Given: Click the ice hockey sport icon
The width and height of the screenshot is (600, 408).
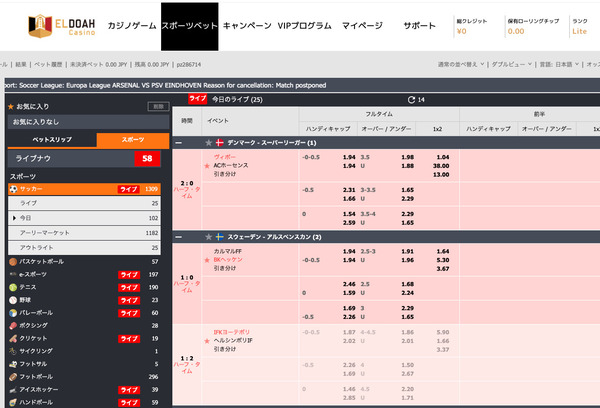Looking at the screenshot, I should (13, 390).
